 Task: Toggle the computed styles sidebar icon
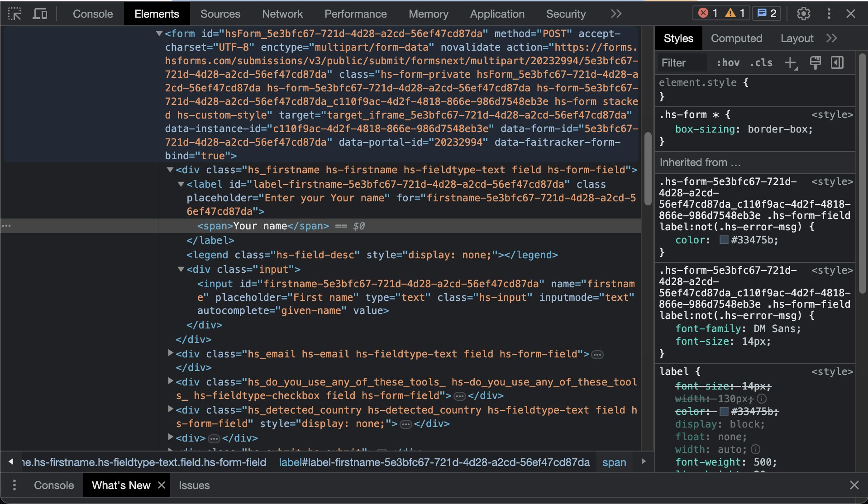tap(837, 63)
